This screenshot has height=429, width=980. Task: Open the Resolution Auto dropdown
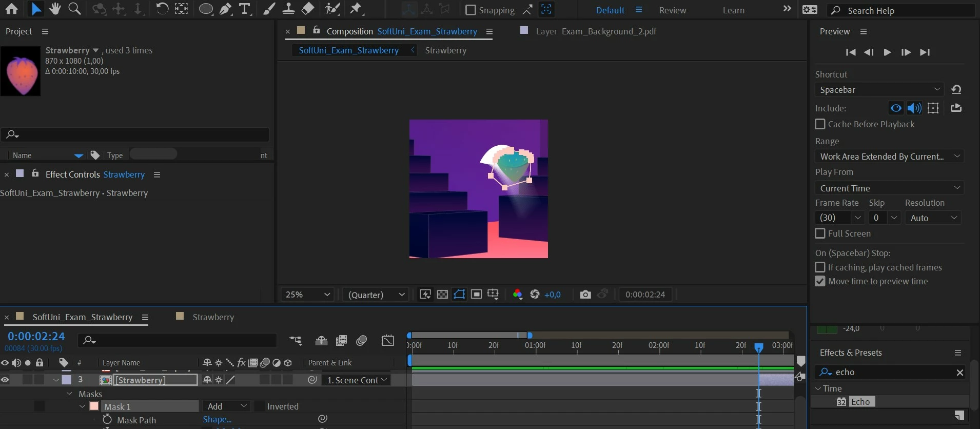[933, 218]
